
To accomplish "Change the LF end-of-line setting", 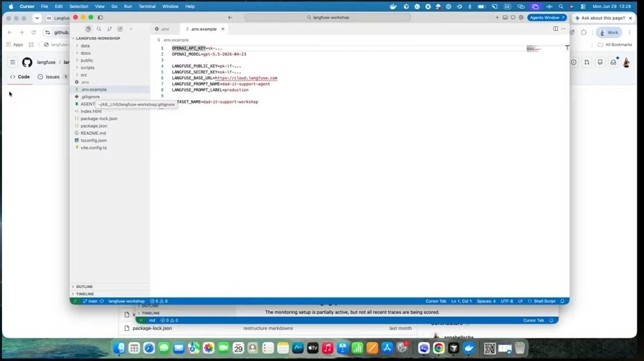I will point(520,301).
